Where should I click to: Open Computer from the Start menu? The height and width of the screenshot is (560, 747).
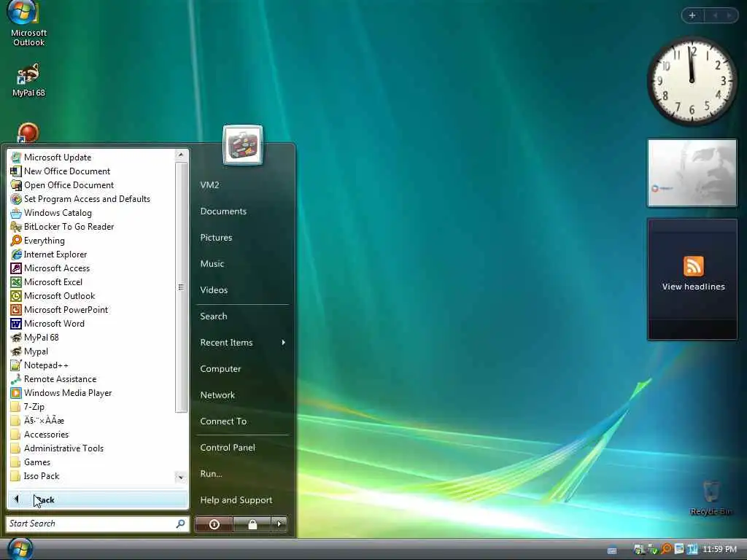point(220,368)
